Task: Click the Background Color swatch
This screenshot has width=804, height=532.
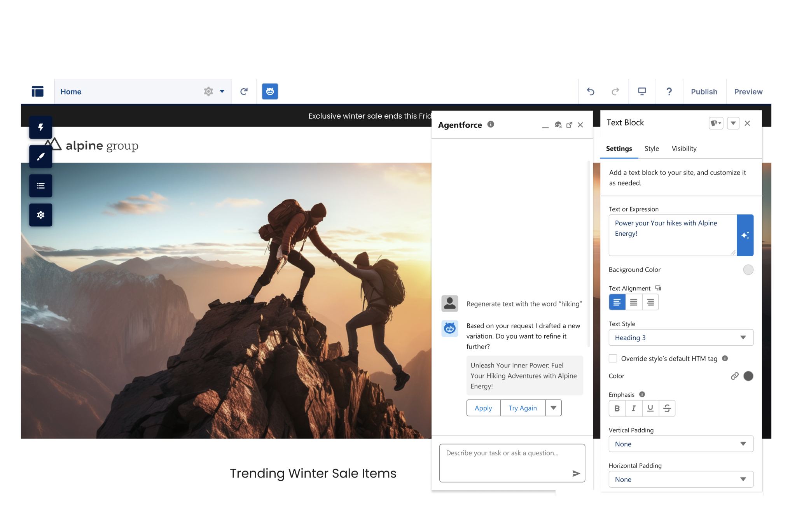Action: point(748,269)
